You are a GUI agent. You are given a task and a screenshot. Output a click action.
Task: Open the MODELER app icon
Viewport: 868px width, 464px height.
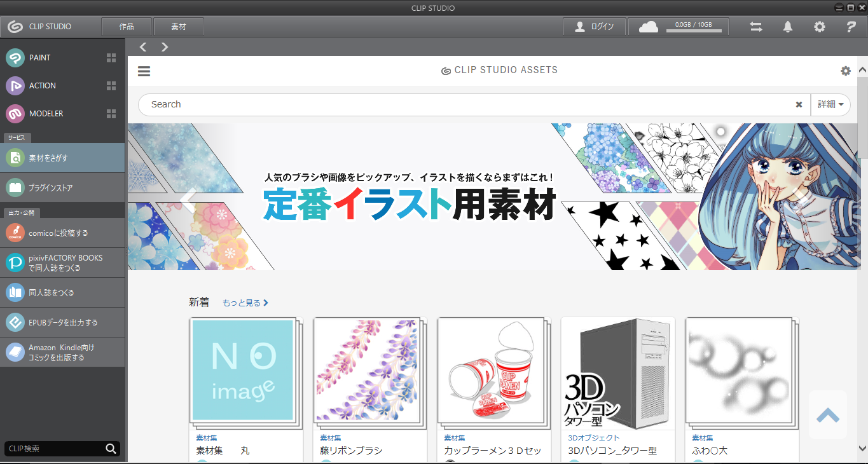tap(15, 114)
